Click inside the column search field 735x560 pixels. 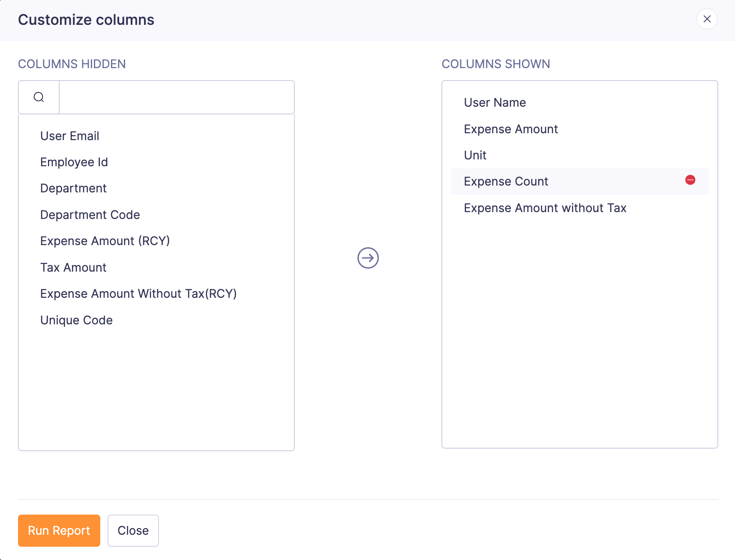tap(176, 97)
